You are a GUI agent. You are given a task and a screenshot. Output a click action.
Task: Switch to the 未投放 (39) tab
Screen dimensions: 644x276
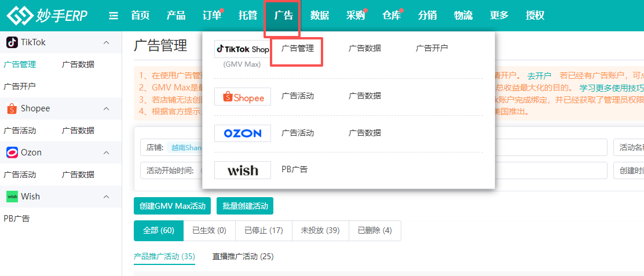point(320,230)
